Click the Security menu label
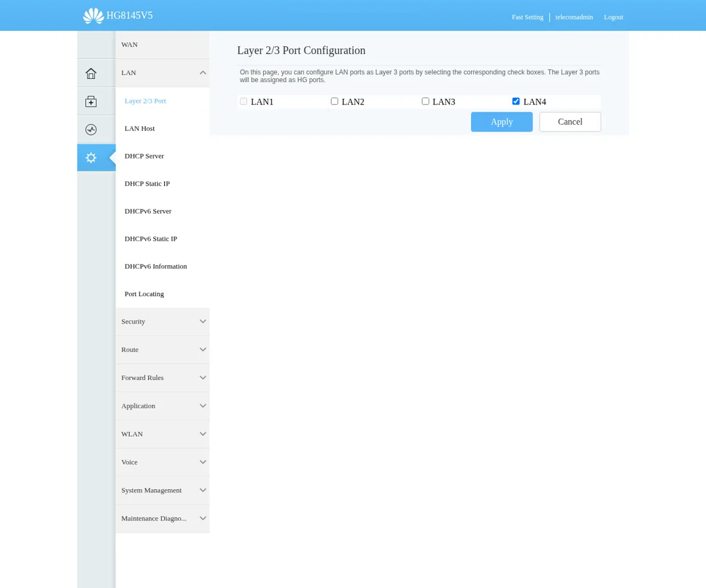Image resolution: width=706 pixels, height=588 pixels. (x=133, y=322)
